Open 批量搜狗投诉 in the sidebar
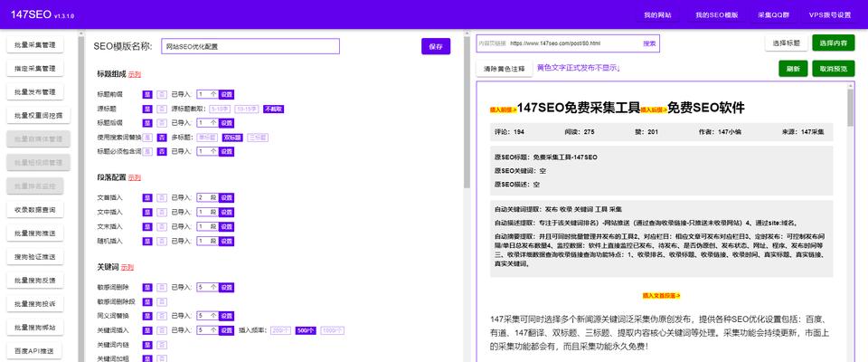 tap(35, 304)
